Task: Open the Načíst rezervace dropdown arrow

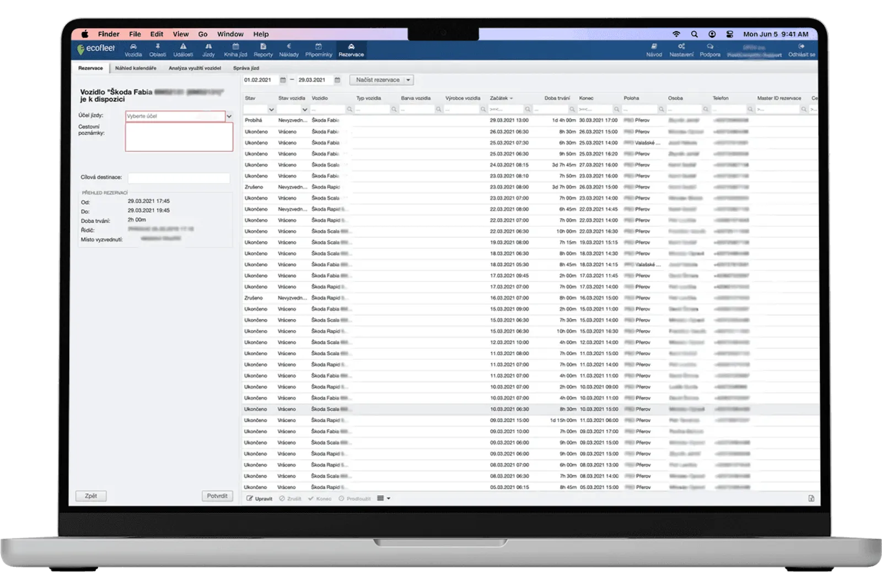Action: pyautogui.click(x=408, y=80)
